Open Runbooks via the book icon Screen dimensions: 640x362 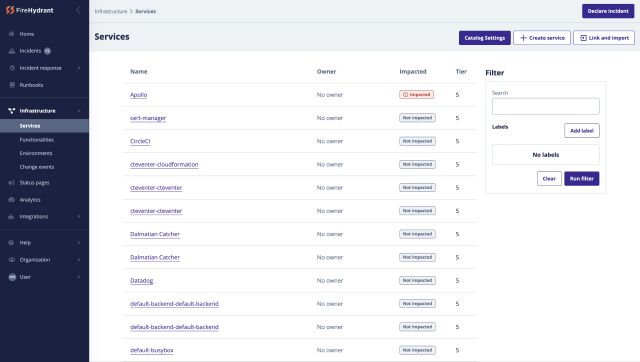click(x=11, y=85)
